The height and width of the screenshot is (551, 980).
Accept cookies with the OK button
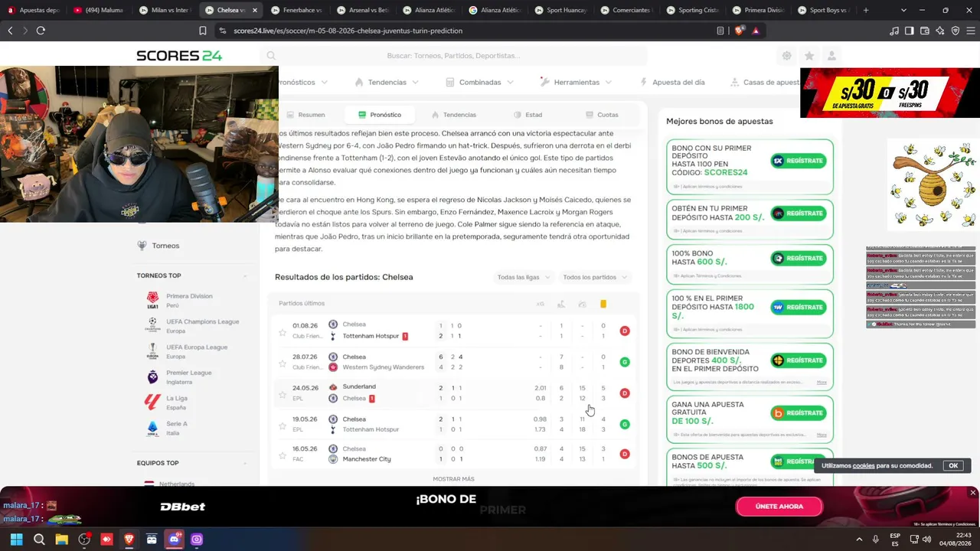953,465
